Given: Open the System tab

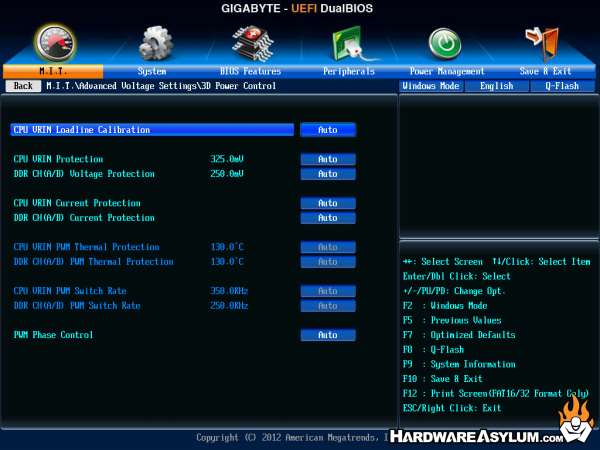Looking at the screenshot, I should click(x=152, y=71).
